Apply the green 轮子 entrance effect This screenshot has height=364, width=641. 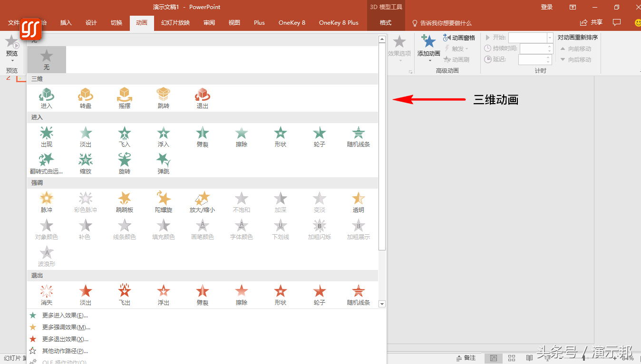coord(320,136)
